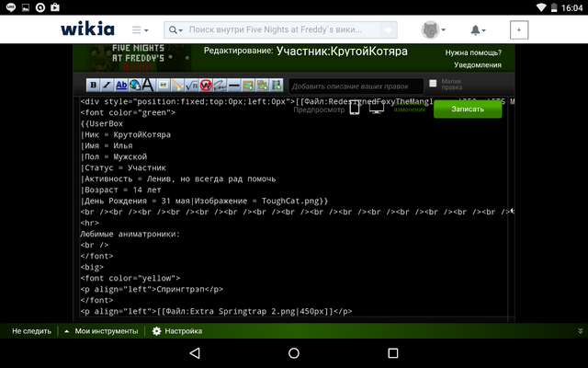The image size is (588, 368).
Task: Collapse the bottom toolbar with the double chevron
Action: 580,331
